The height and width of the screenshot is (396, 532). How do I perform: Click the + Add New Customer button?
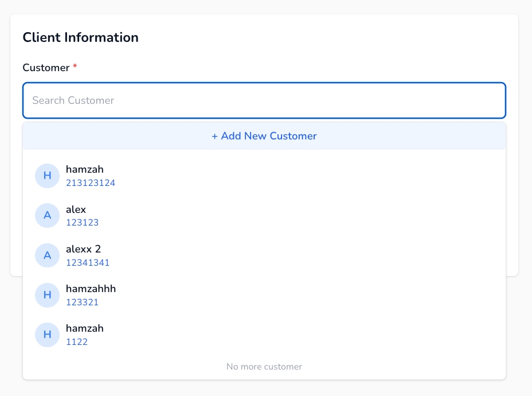click(264, 136)
